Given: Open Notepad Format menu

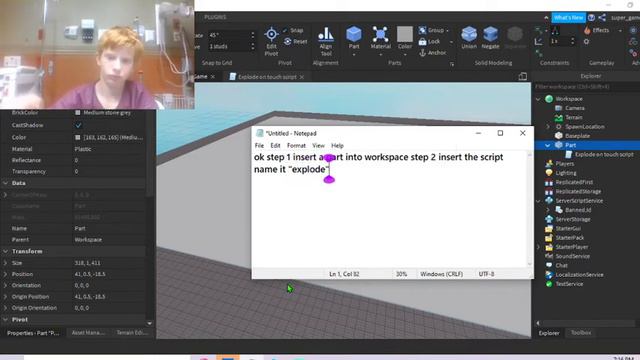Looking at the screenshot, I should 296,146.
